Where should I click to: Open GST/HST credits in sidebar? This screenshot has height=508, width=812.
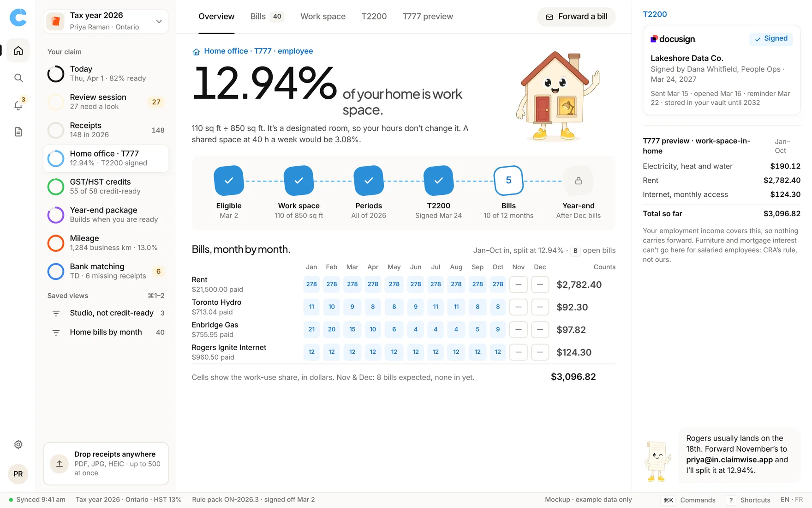[x=106, y=186]
